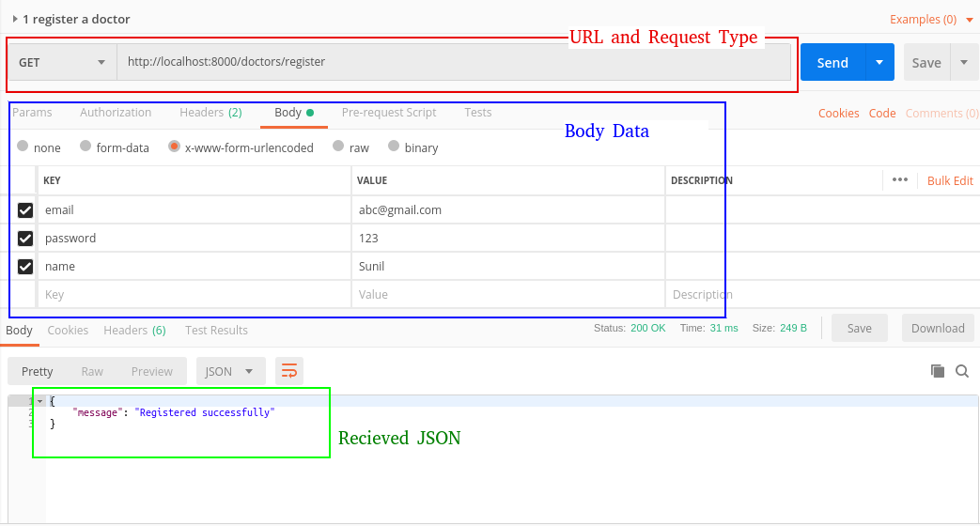The image size is (980, 526).
Task: Open the Save button dropdown arrow
Action: point(964,62)
